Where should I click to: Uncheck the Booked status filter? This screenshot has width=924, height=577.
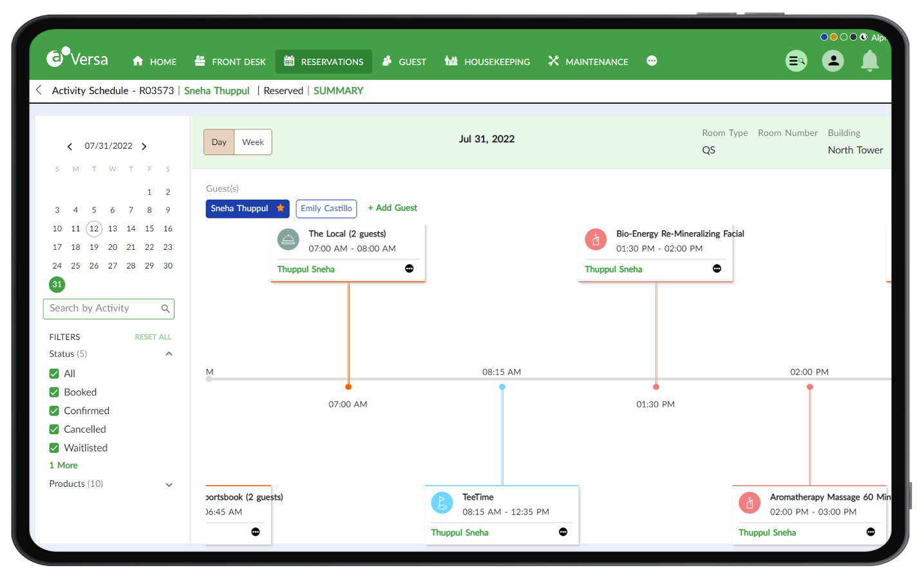coord(54,392)
